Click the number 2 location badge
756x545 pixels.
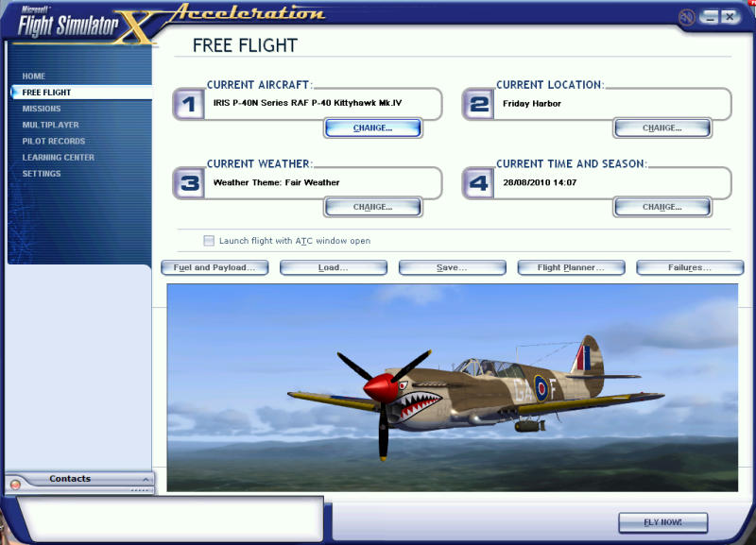tap(479, 104)
